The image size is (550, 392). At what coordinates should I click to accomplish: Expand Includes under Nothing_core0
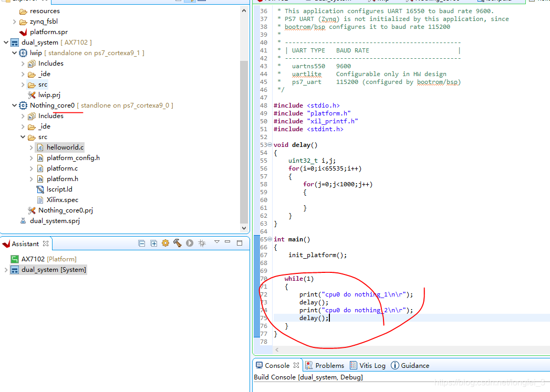point(23,116)
